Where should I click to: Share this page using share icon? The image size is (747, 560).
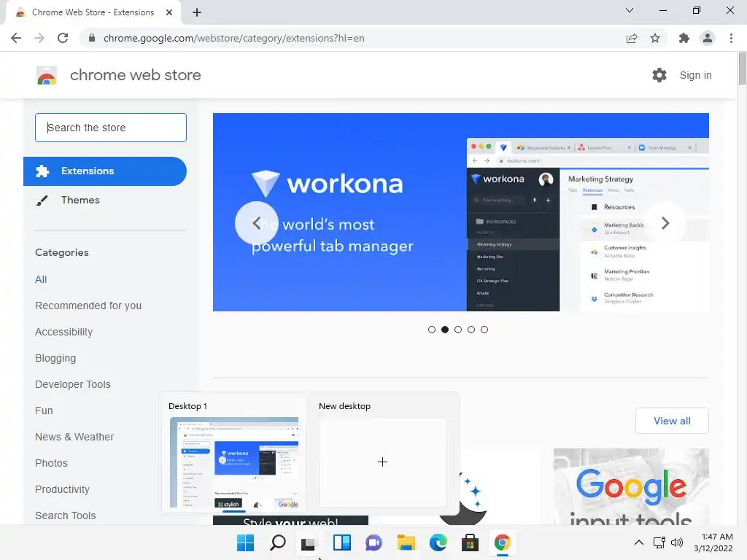click(632, 38)
